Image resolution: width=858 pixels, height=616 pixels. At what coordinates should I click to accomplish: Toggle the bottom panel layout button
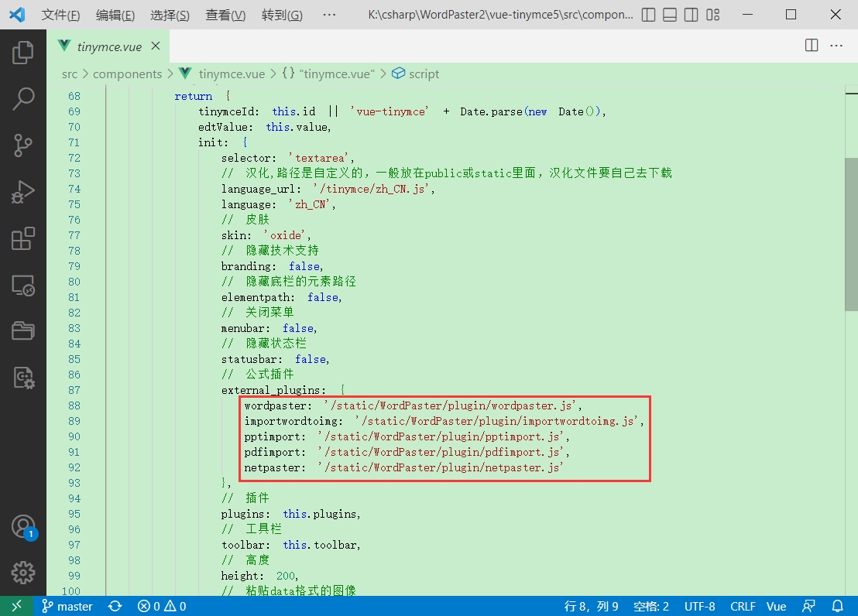[671, 15]
